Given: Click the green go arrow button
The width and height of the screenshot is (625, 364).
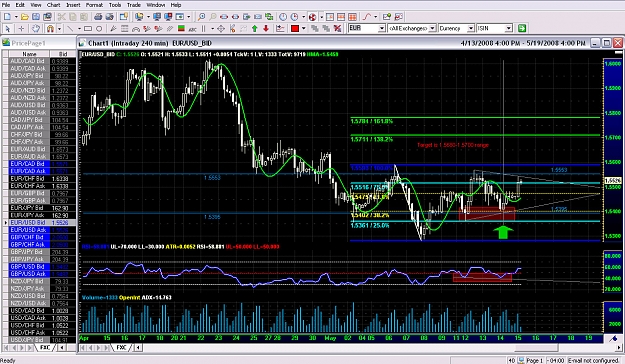Looking at the screenshot, I should pyautogui.click(x=522, y=28).
